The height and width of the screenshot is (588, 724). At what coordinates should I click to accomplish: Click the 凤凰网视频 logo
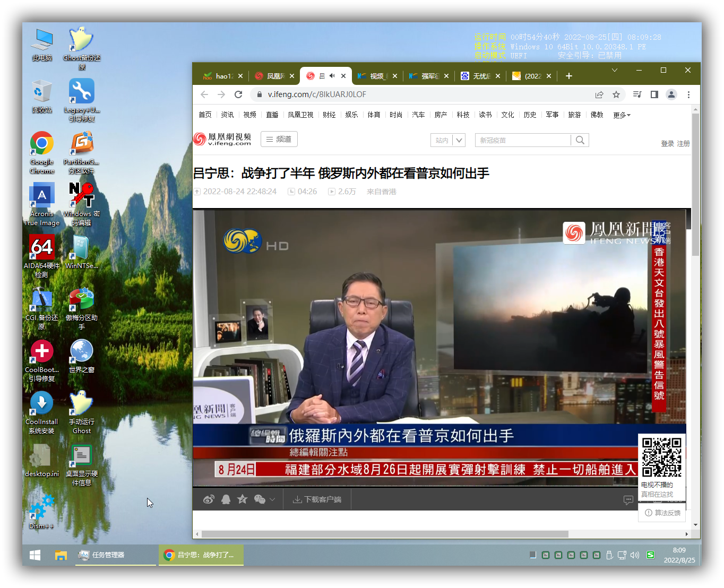(222, 139)
